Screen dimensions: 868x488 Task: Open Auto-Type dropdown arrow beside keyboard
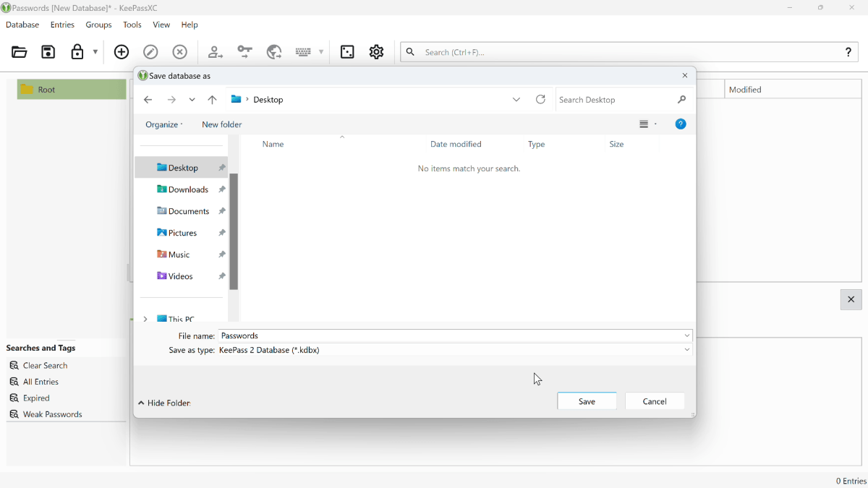point(321,52)
